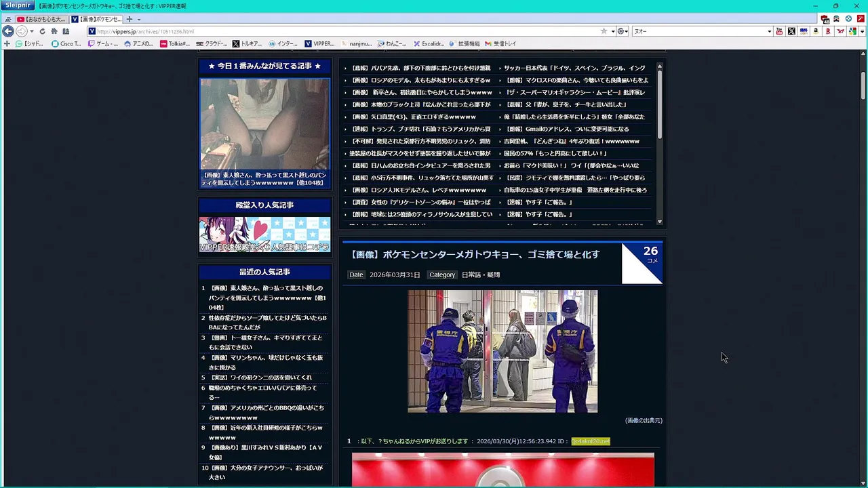Click the highlighted ID next to post 1

(590, 441)
